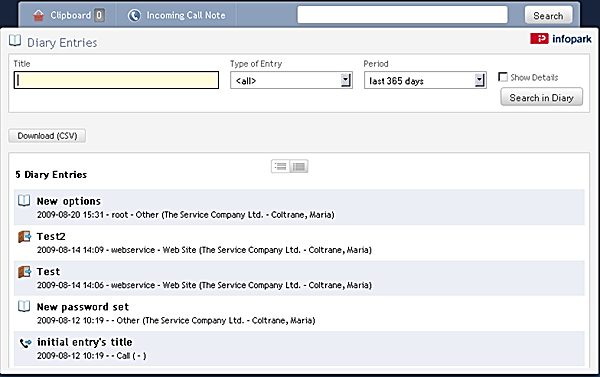Focus the Title input field

click(x=116, y=80)
